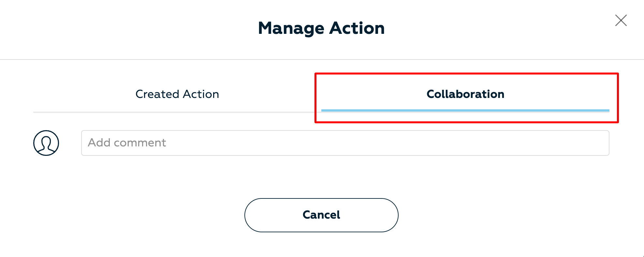Cancel the Manage Action dialog
This screenshot has width=644, height=257.
tap(321, 215)
